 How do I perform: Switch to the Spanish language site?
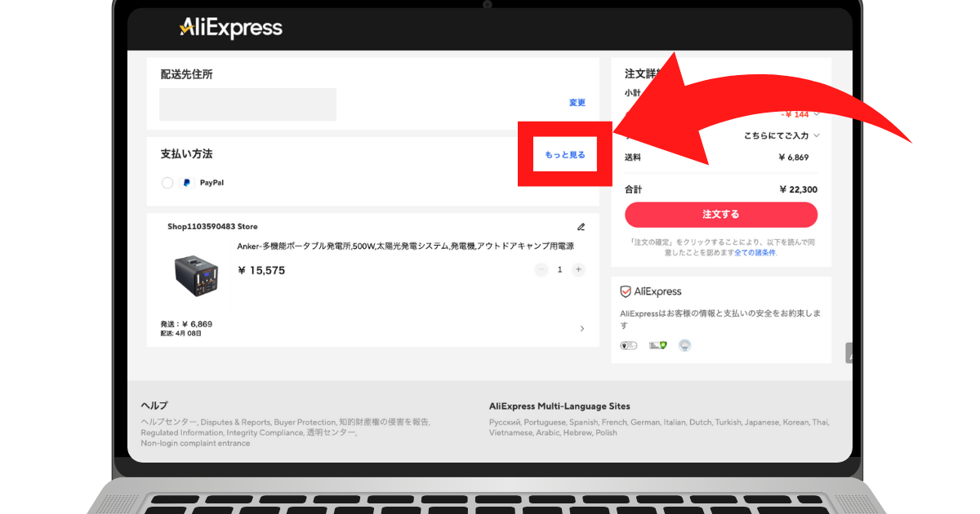pos(584,423)
